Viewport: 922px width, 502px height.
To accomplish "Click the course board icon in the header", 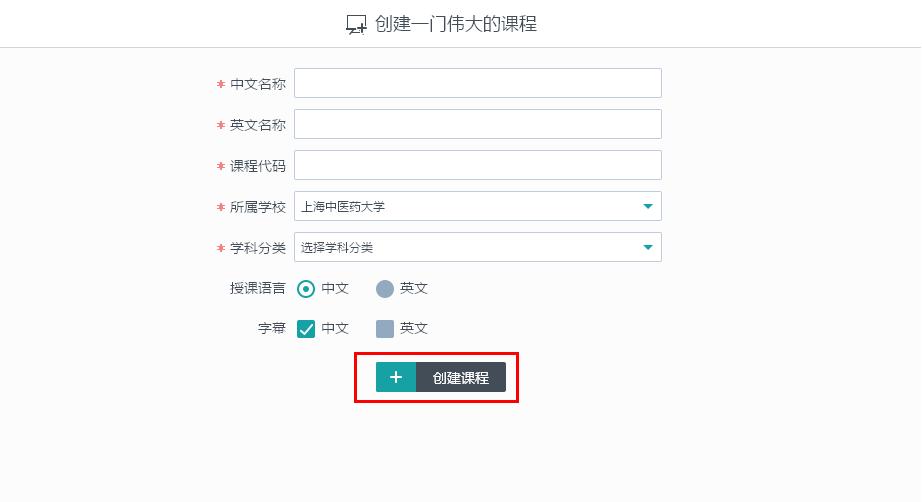I will (356, 25).
